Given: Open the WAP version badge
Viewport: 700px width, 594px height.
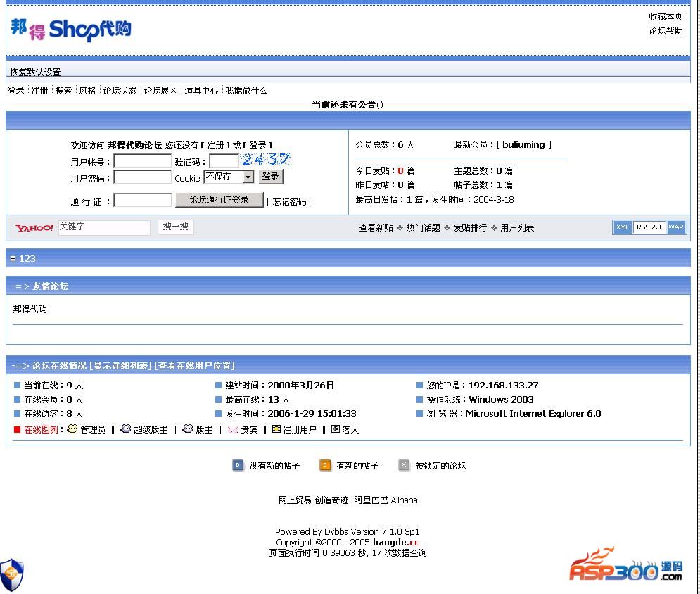Looking at the screenshot, I should [675, 227].
